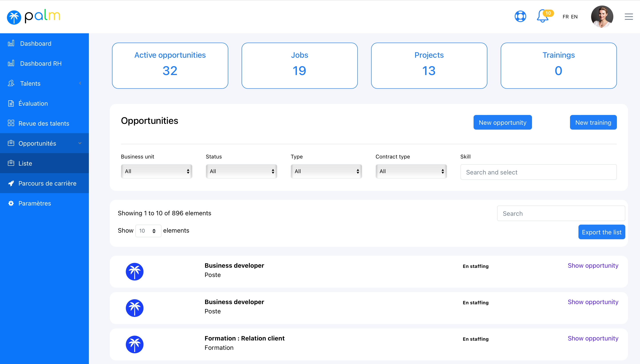Click first Business developer palm avatar
This screenshot has width=640, height=364.
click(134, 271)
